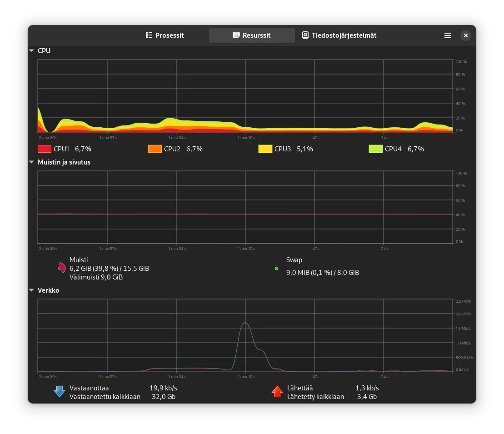
Task: Close the system monitor window
Action: 465,35
